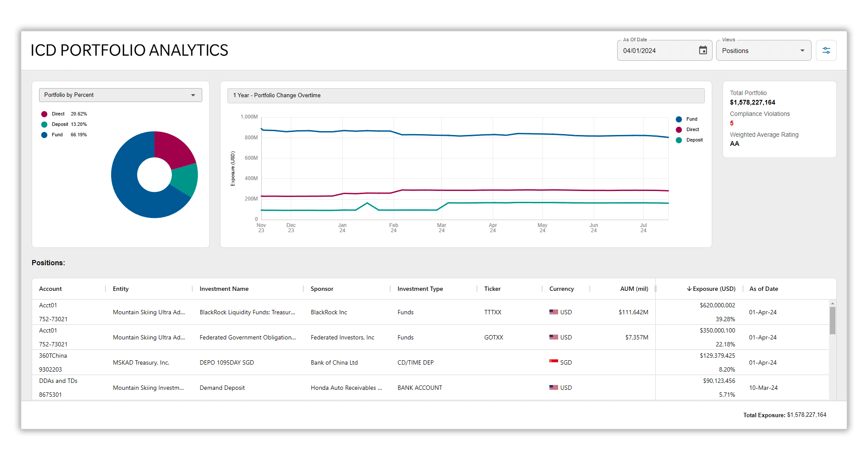The width and height of the screenshot is (868, 461).
Task: Click the US flag in Demand Deposit row
Action: point(553,388)
